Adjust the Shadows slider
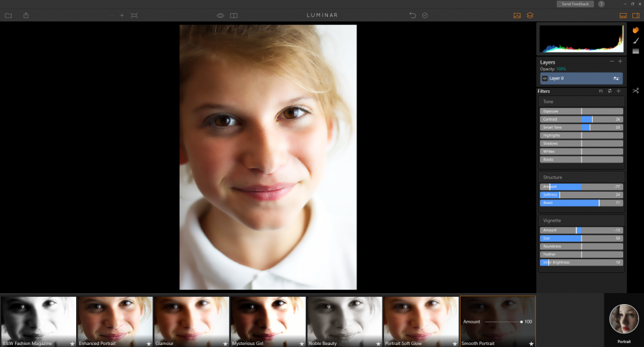Image resolution: width=644 pixels, height=347 pixels. [581, 144]
